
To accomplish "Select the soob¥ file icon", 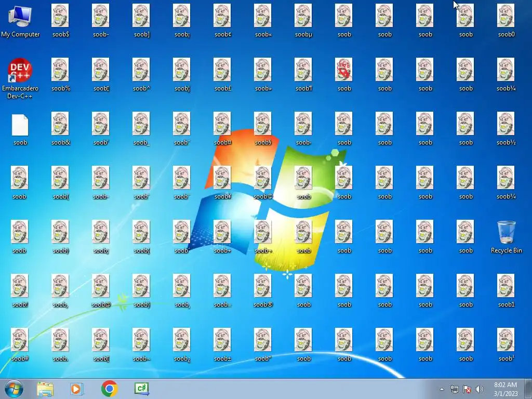I will click(222, 178).
